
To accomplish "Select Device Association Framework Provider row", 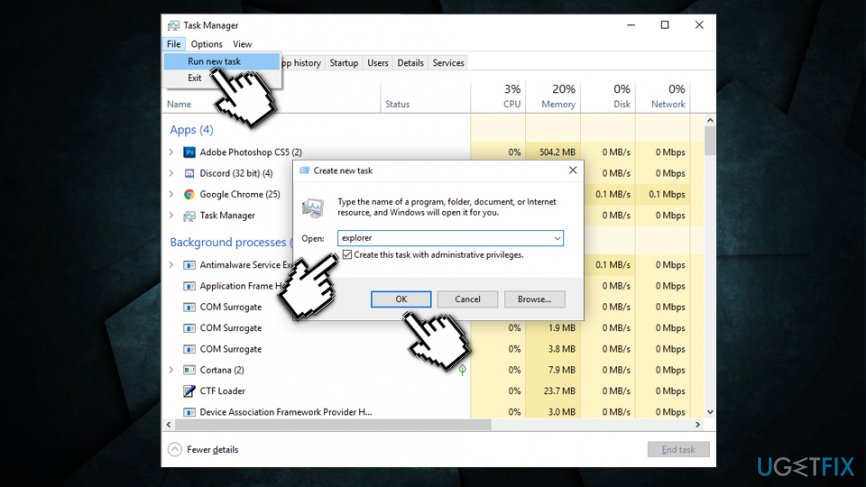I will coord(434,412).
